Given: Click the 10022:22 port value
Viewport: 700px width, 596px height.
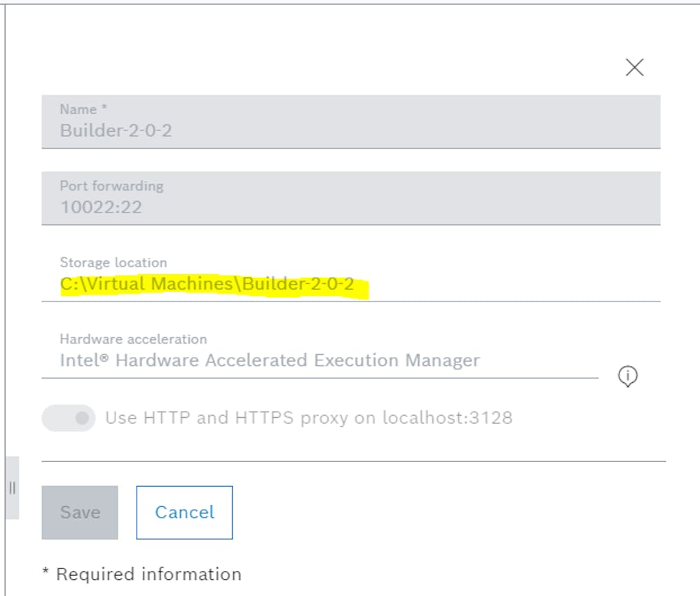Looking at the screenshot, I should [100, 207].
